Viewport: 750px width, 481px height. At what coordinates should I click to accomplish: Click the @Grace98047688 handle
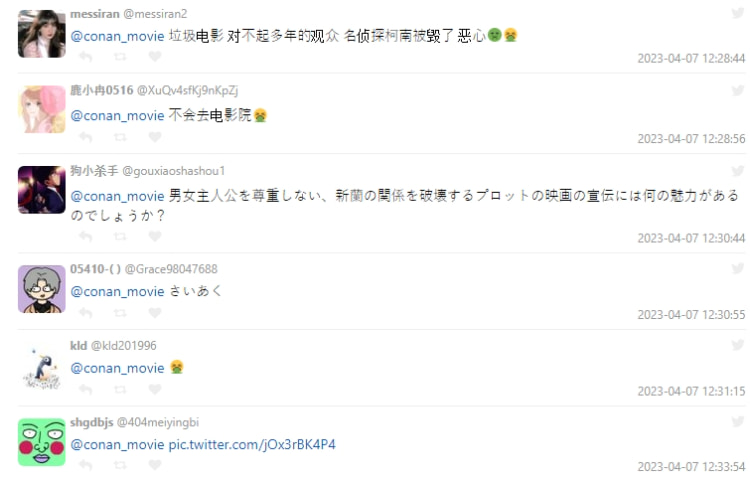point(171,269)
